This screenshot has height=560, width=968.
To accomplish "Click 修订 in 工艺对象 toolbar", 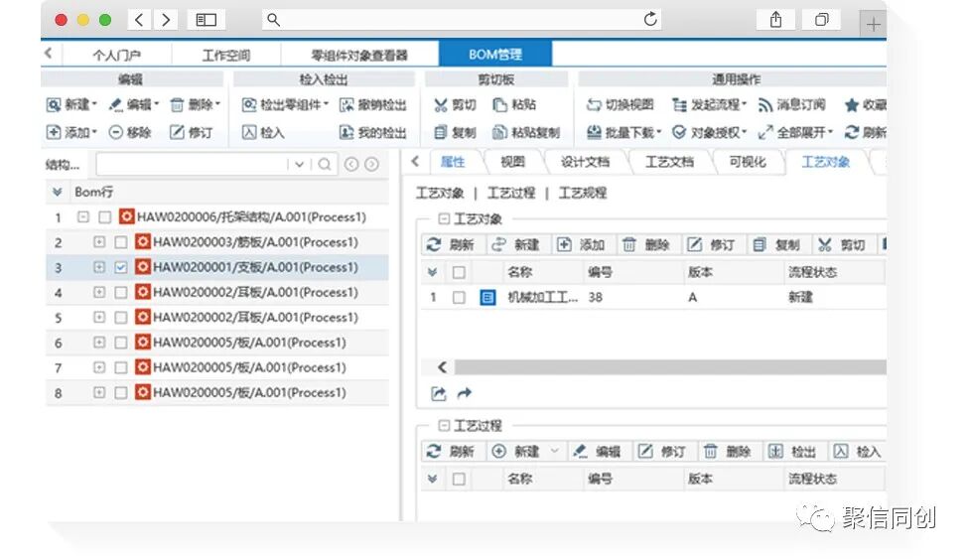I will click(711, 244).
